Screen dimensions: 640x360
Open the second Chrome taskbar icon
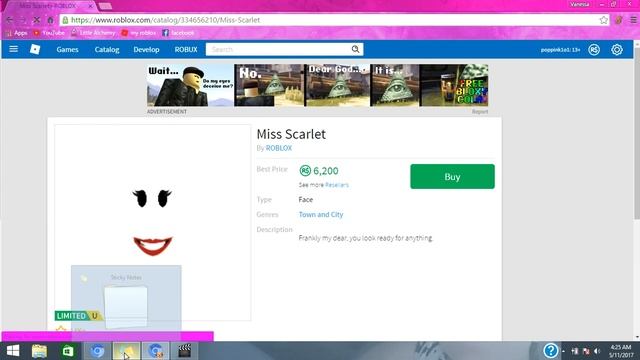156,351
